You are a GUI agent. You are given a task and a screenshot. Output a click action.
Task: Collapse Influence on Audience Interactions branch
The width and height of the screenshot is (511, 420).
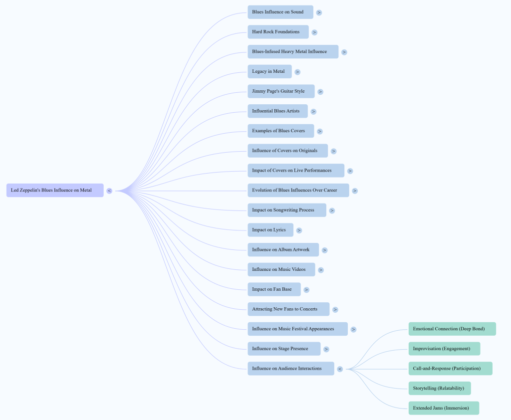coord(340,369)
